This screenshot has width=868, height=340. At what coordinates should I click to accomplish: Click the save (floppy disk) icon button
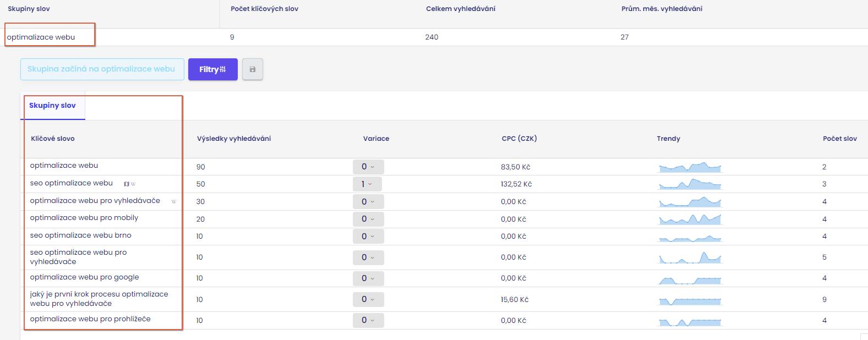pyautogui.click(x=253, y=69)
